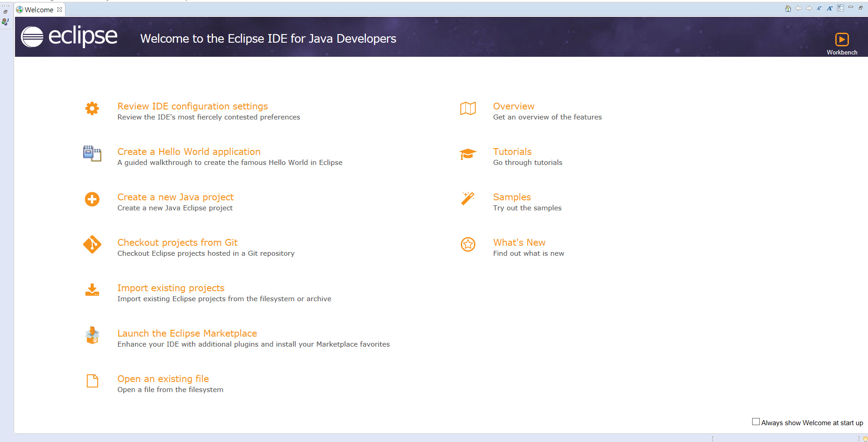
Task: Restore the minimized left view stack
Action: pos(5,12)
